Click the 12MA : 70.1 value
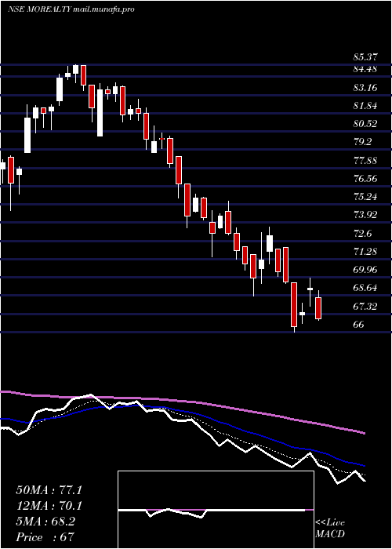392x549 pixels. coord(49,506)
